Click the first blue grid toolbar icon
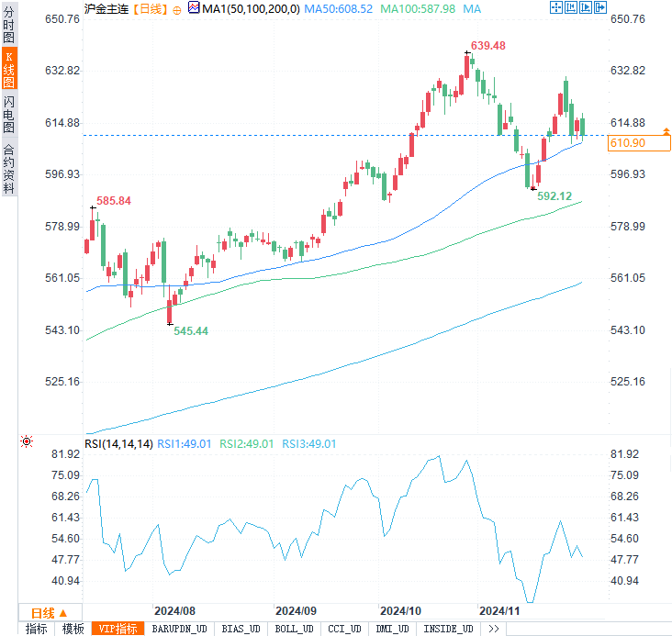 [555, 7]
